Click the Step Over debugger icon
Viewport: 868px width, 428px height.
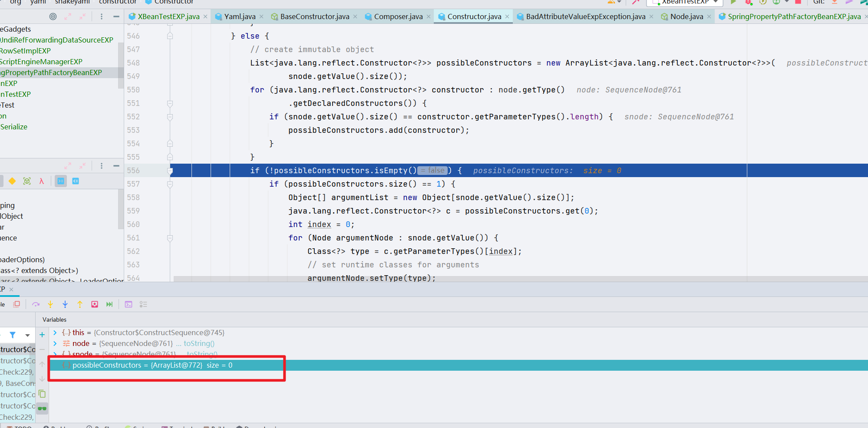click(36, 304)
